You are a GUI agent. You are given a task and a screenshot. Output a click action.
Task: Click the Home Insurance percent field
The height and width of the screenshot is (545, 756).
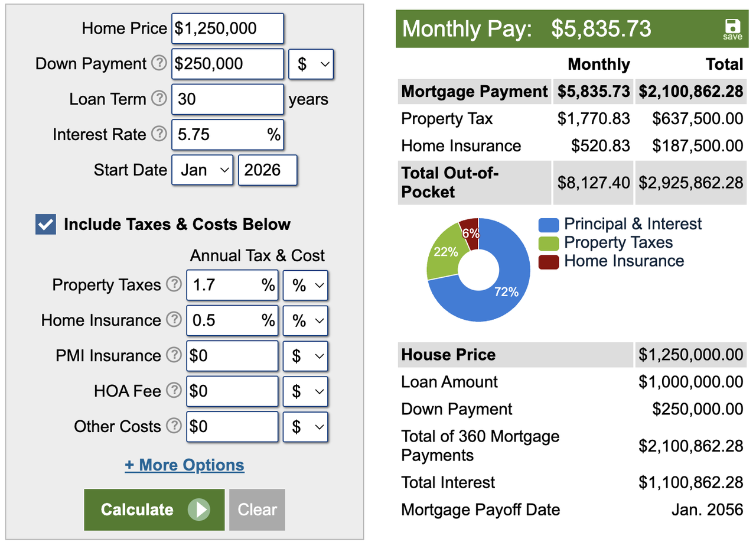232,321
